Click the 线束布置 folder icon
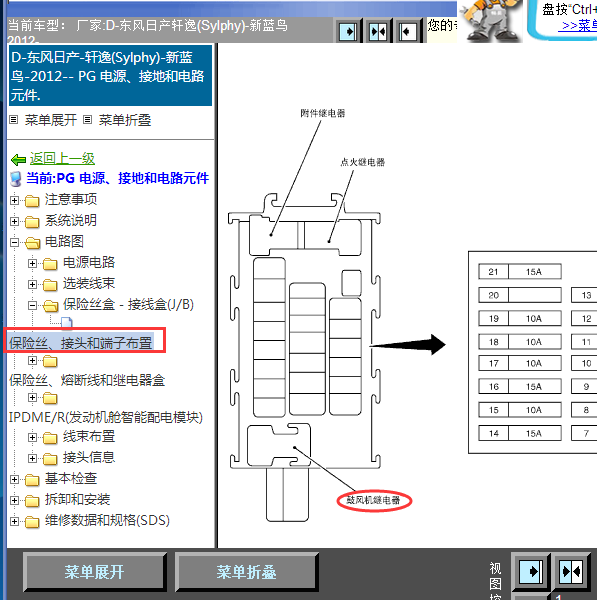Viewport: 597px width, 600px height. tap(50, 437)
